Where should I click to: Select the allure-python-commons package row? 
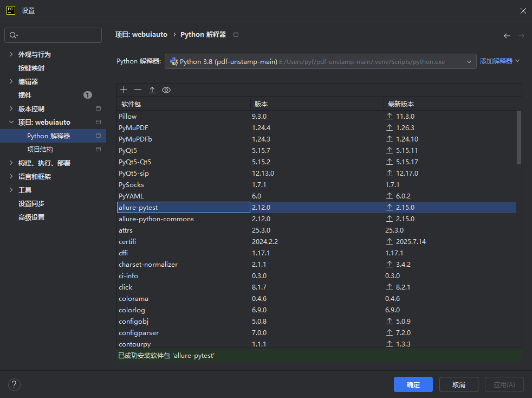pyautogui.click(x=316, y=219)
